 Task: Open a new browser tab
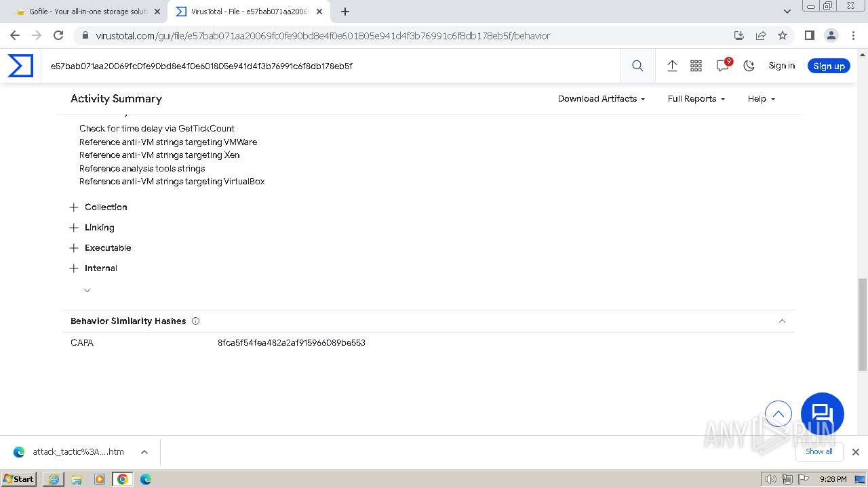coord(345,12)
